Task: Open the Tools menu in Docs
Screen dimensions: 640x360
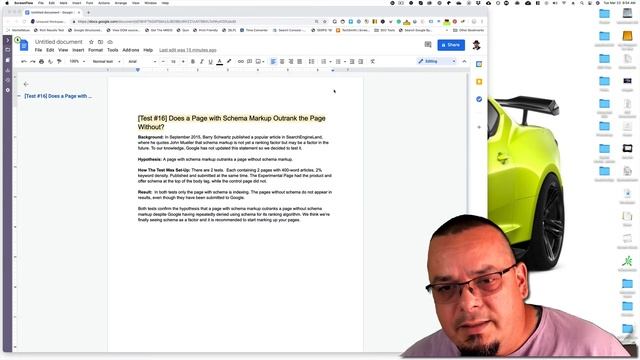Action: 113,50
